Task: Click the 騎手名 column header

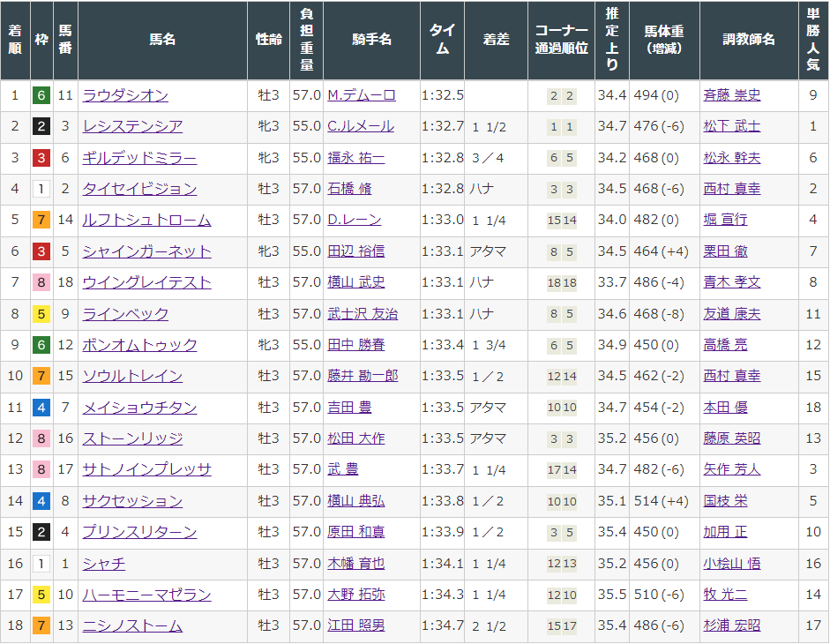Action: pos(371,40)
